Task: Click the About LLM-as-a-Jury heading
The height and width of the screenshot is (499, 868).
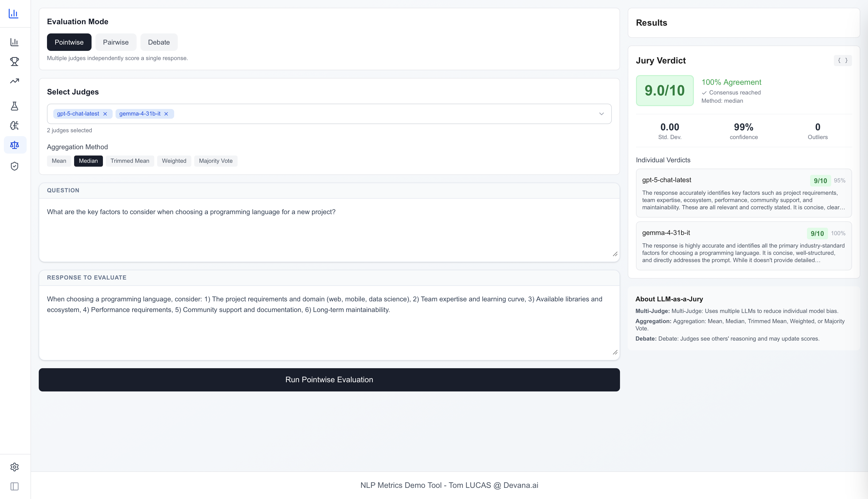Action: tap(669, 299)
